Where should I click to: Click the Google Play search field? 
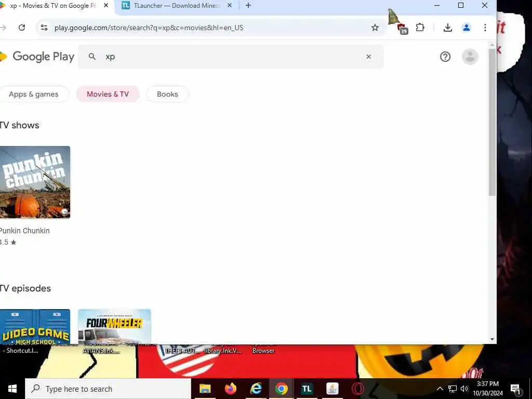click(231, 57)
